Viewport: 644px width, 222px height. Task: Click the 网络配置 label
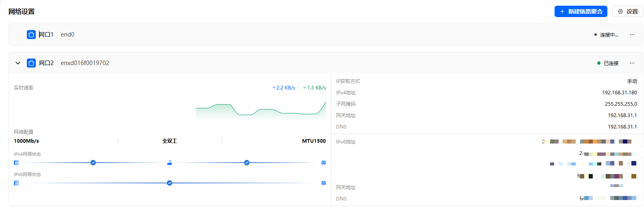(24, 132)
